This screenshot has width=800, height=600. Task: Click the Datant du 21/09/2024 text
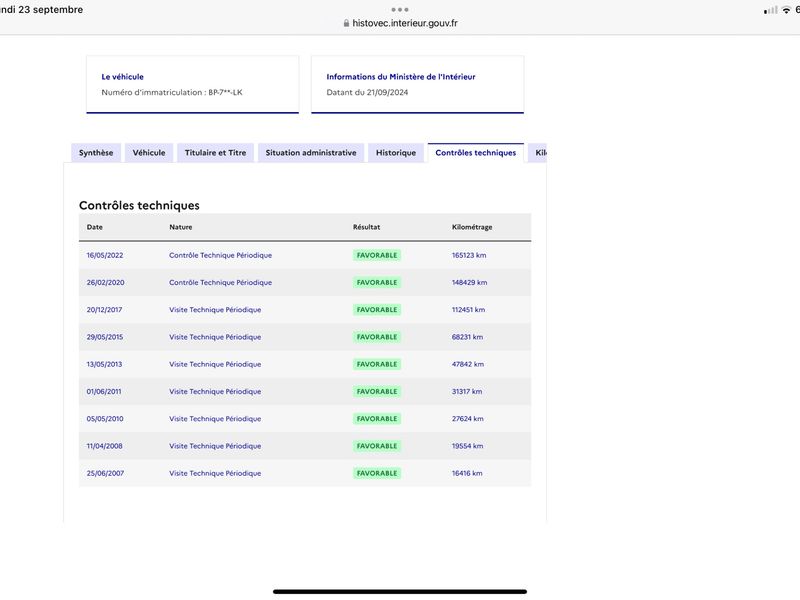tap(367, 92)
